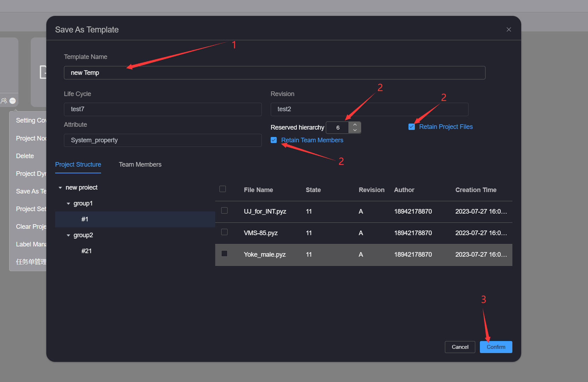The image size is (588, 382).
Task: Select the #1 tree item
Action: coord(135,219)
